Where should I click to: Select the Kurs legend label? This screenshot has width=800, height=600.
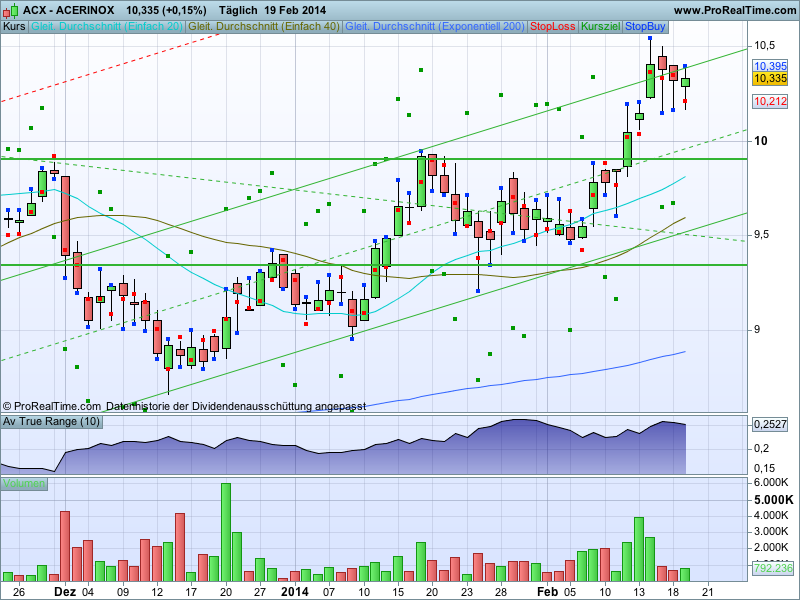click(x=14, y=27)
